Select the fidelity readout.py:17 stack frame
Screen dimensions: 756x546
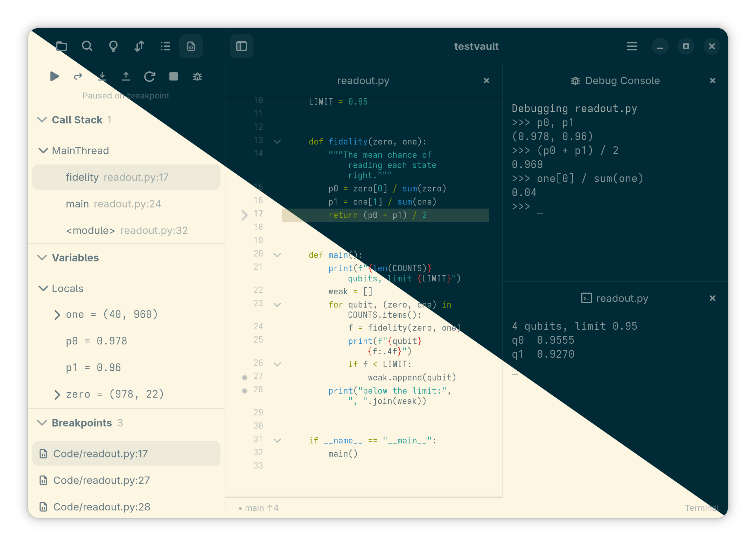pyautogui.click(x=126, y=177)
